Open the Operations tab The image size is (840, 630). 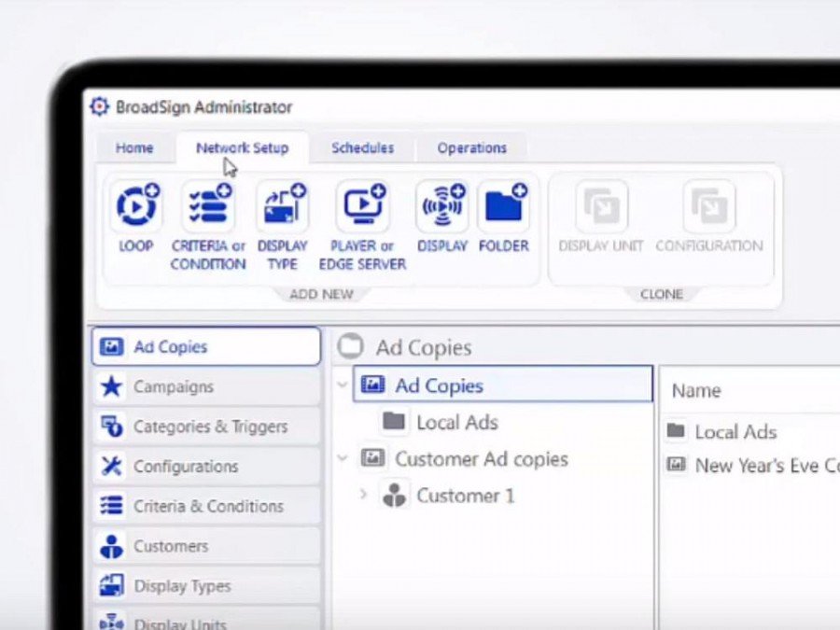click(x=471, y=147)
